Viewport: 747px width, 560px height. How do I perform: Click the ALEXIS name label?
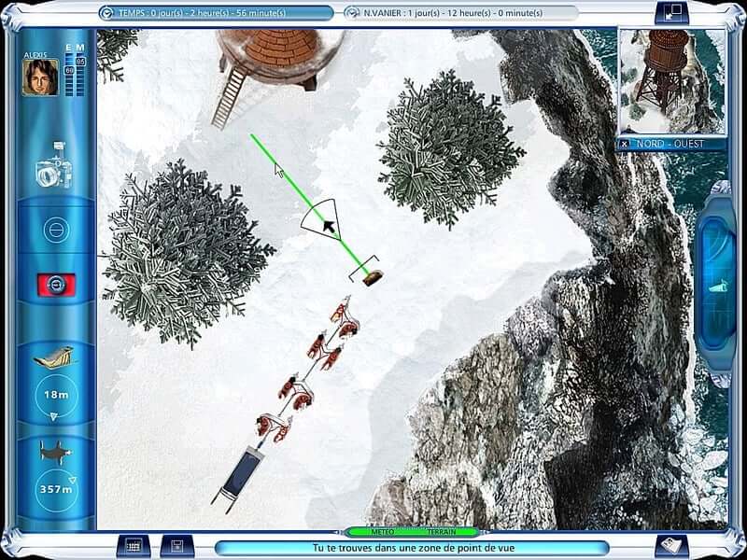coord(35,55)
